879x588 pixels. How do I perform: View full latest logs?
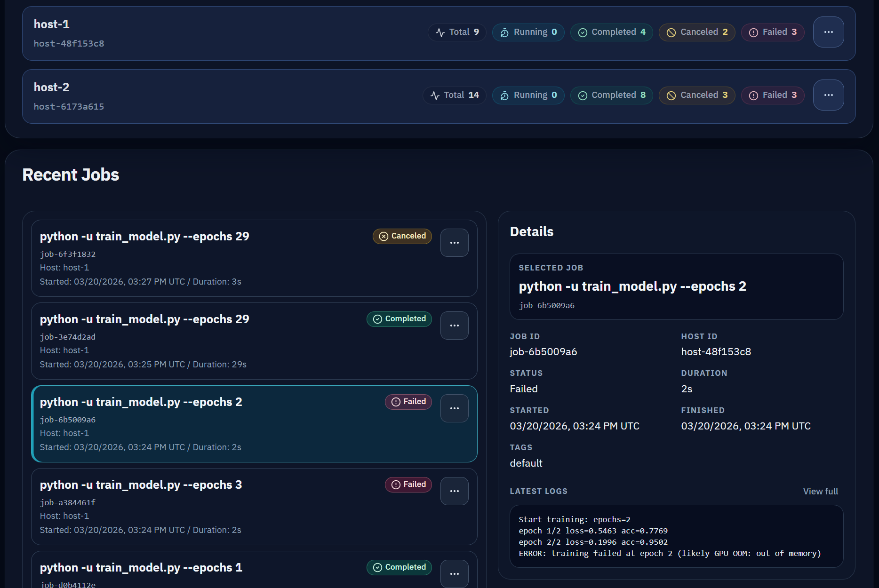[820, 491]
